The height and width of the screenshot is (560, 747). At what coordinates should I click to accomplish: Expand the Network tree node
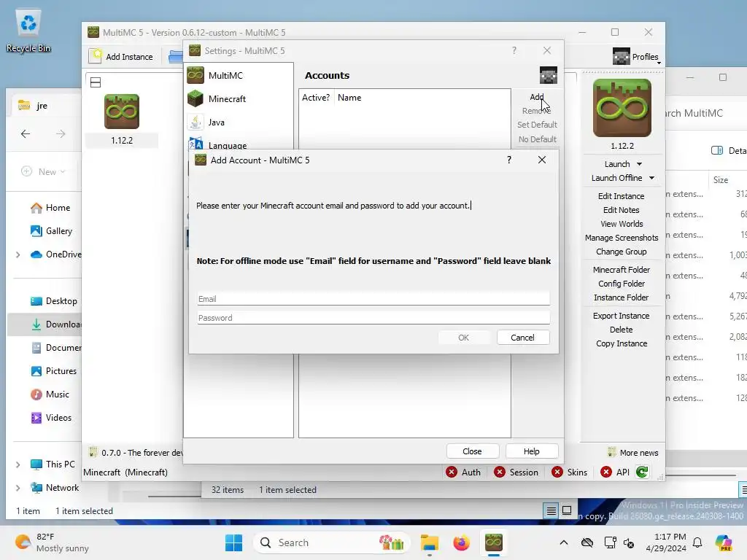click(x=18, y=488)
